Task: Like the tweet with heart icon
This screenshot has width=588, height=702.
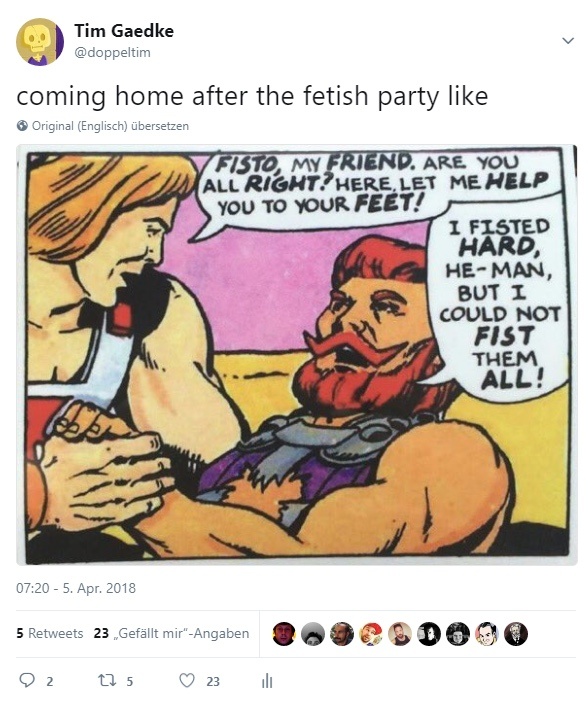Action: [x=187, y=681]
